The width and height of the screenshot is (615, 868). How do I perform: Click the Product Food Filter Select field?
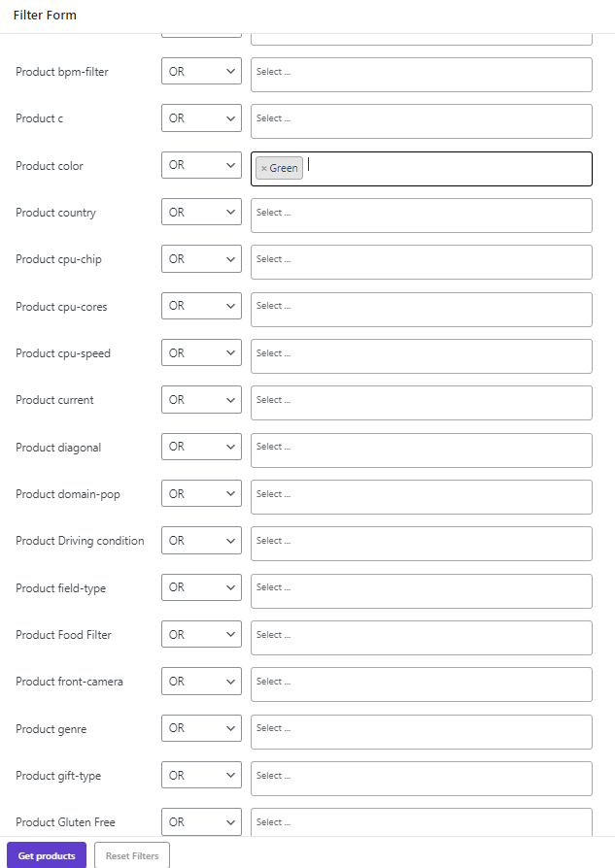tap(421, 638)
